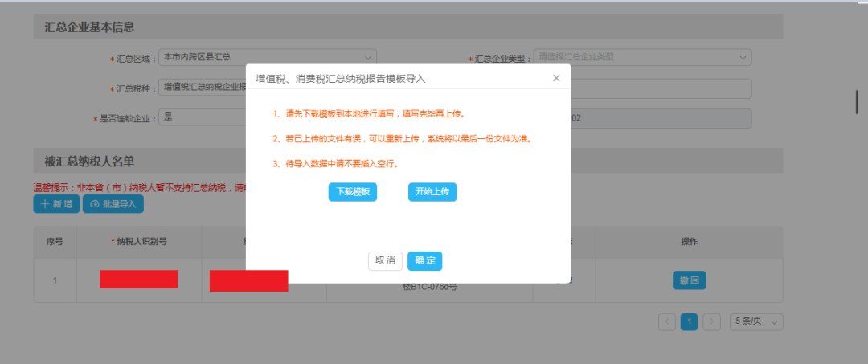Image resolution: width=868 pixels, height=364 pixels.
Task: Expand the 汇总企业类型 dropdown
Action: (x=642, y=58)
